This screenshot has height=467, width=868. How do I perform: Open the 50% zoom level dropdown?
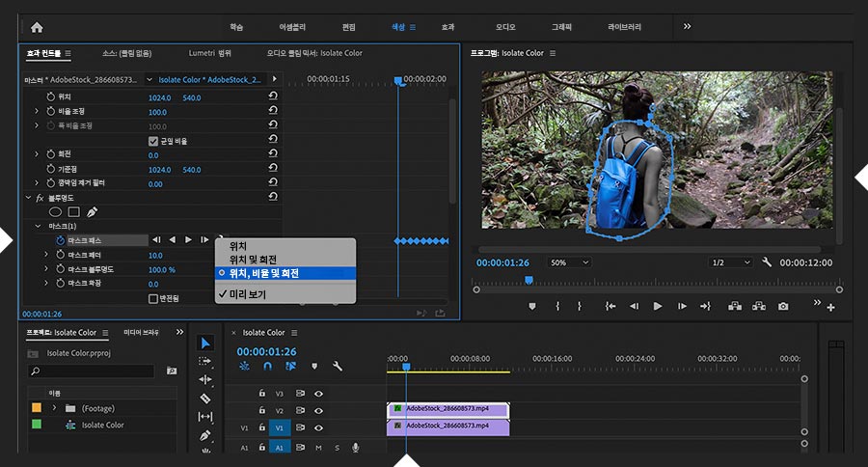(568, 262)
